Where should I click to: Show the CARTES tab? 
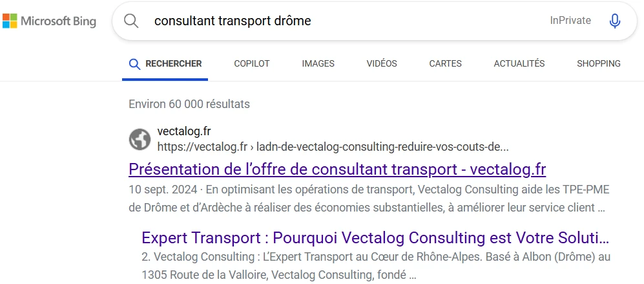click(445, 63)
